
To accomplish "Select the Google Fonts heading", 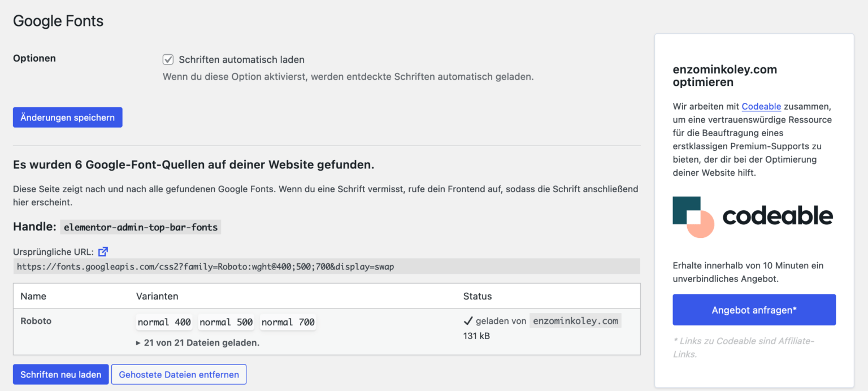I will [x=58, y=20].
